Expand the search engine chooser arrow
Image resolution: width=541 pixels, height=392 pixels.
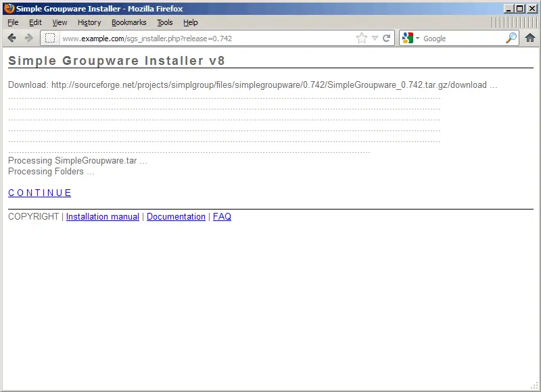click(417, 38)
